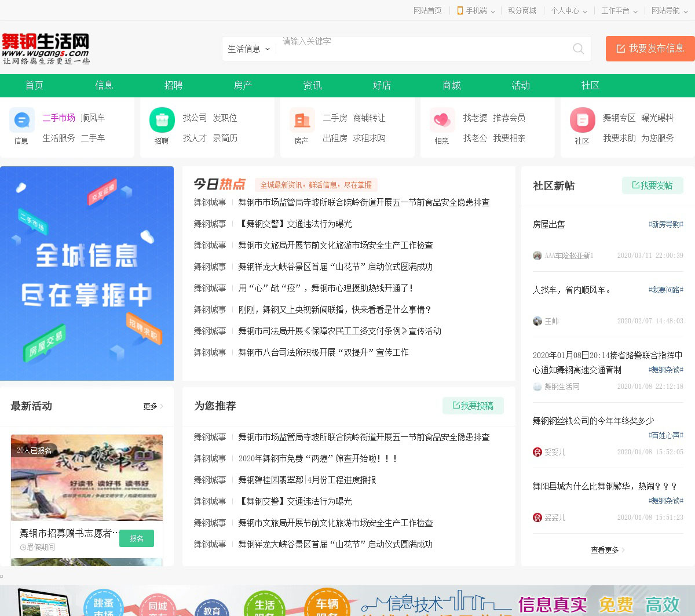
Task: Click the 我要发帖 button
Action: click(x=652, y=185)
